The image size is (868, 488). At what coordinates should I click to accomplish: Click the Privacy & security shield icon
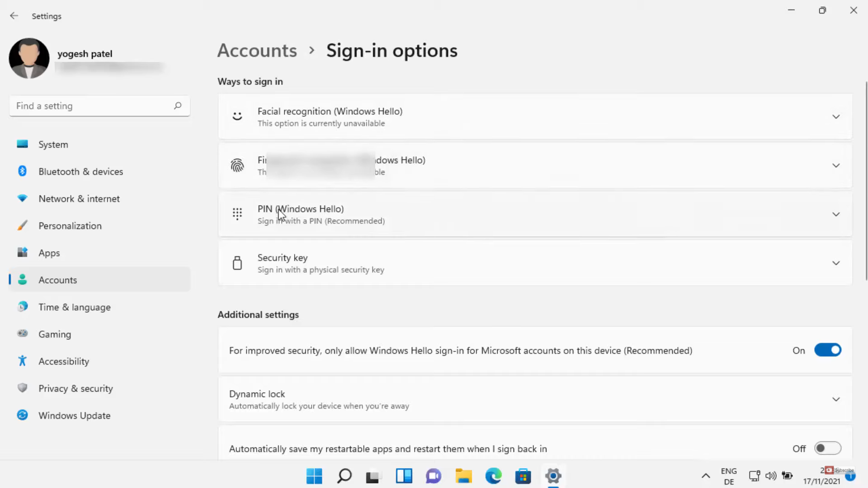[x=22, y=388]
